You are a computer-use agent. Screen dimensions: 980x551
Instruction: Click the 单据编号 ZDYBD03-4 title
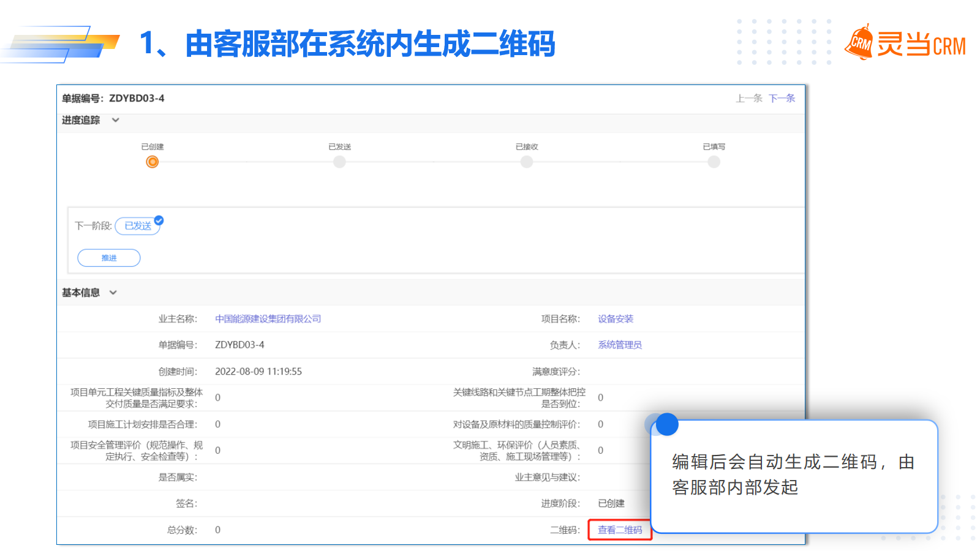click(113, 98)
